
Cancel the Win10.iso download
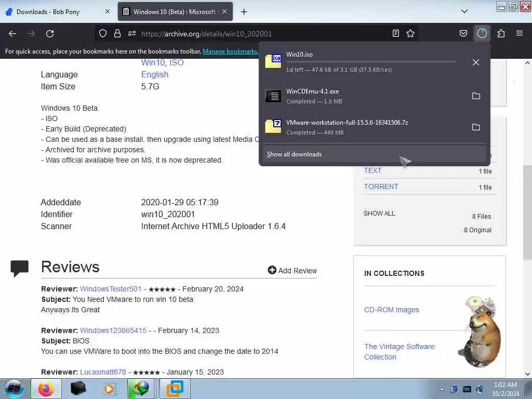coord(476,62)
